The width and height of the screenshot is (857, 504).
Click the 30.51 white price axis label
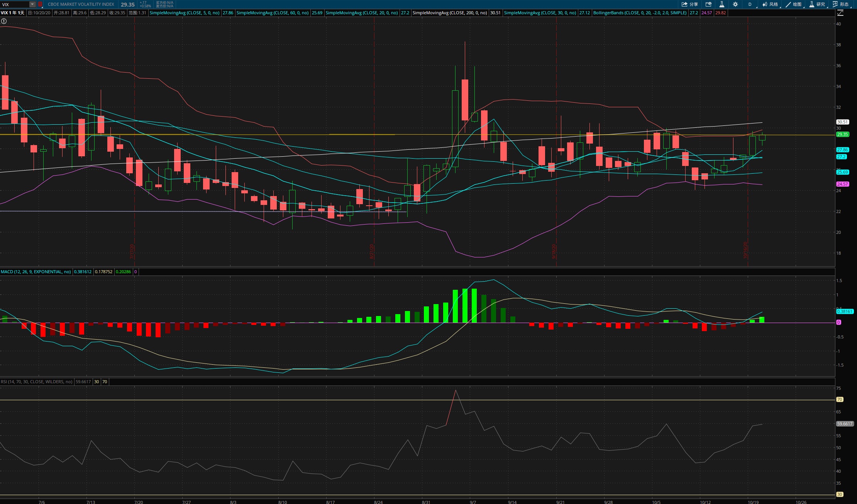[x=842, y=122]
